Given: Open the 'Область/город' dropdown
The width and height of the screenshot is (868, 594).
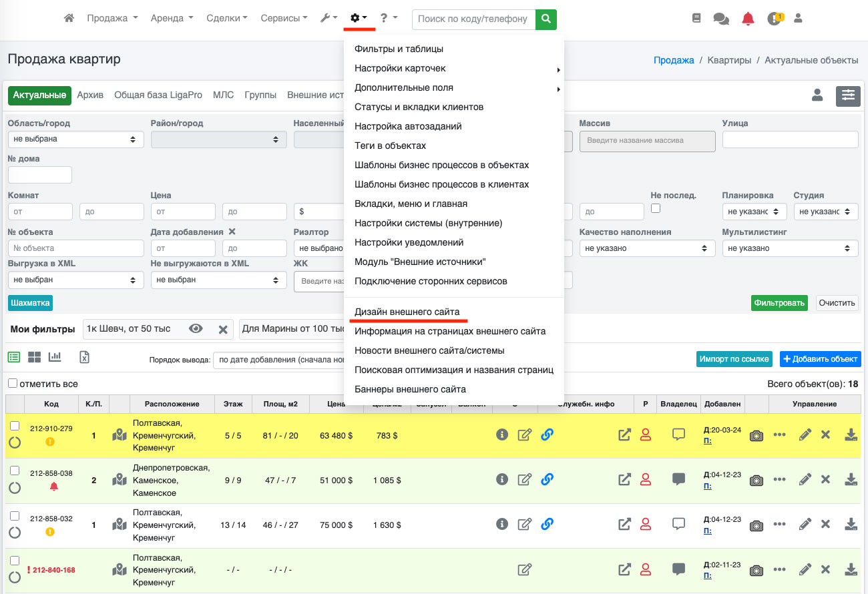Looking at the screenshot, I should pyautogui.click(x=75, y=139).
